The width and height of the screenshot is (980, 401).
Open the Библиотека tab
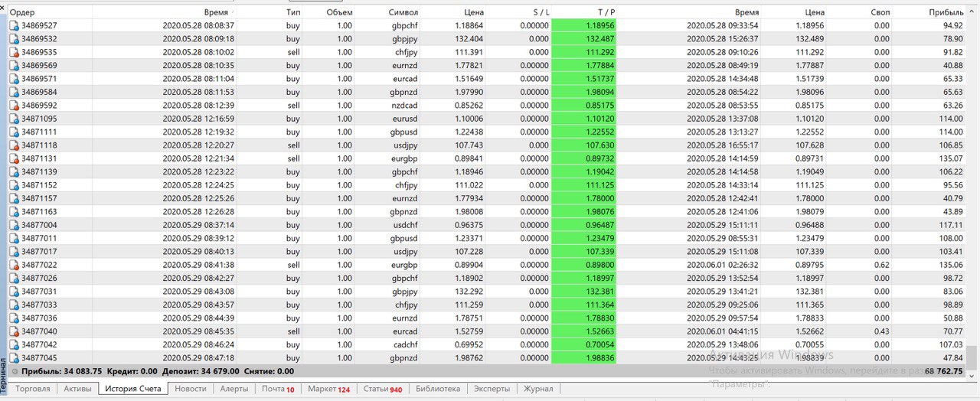(x=438, y=389)
